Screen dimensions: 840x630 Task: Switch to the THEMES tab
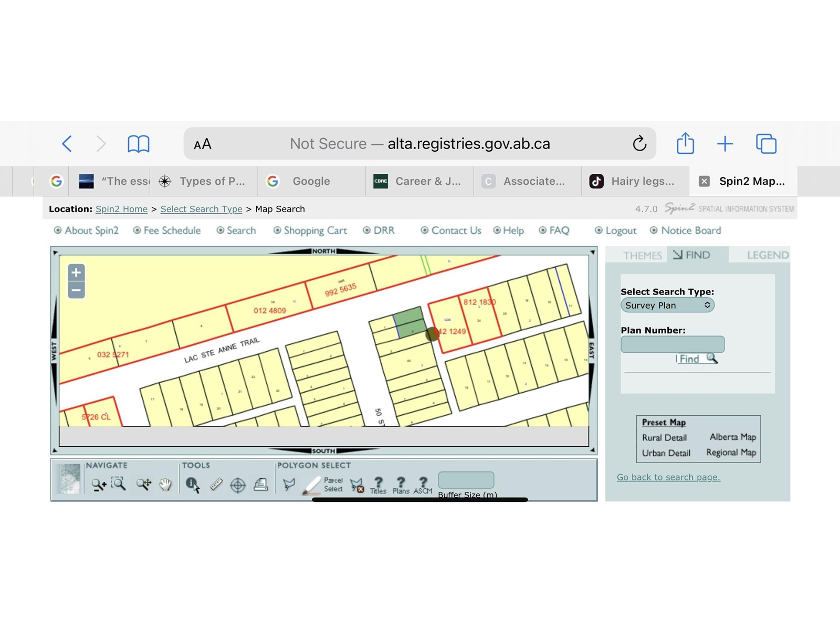[x=642, y=256]
